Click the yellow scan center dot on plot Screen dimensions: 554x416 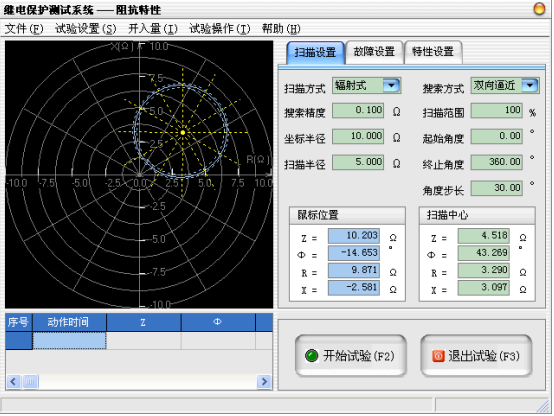coord(183,133)
